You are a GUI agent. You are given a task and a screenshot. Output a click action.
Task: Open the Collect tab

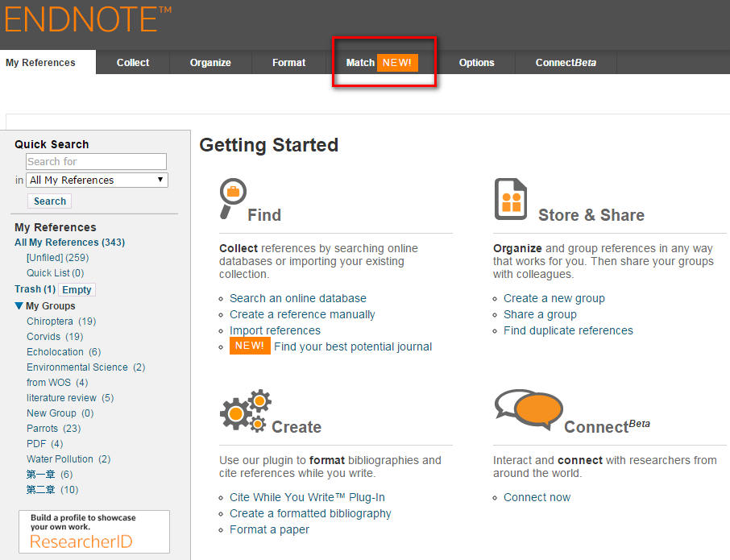click(x=133, y=62)
